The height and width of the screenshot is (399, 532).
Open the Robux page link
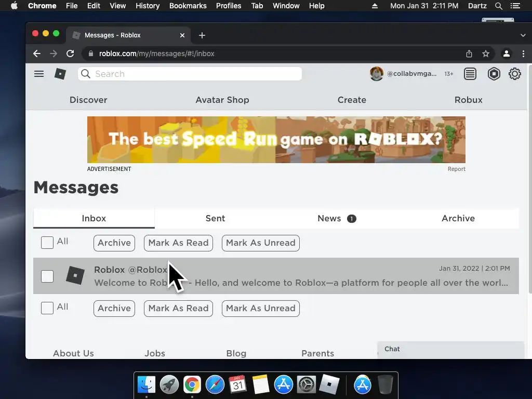(468, 100)
